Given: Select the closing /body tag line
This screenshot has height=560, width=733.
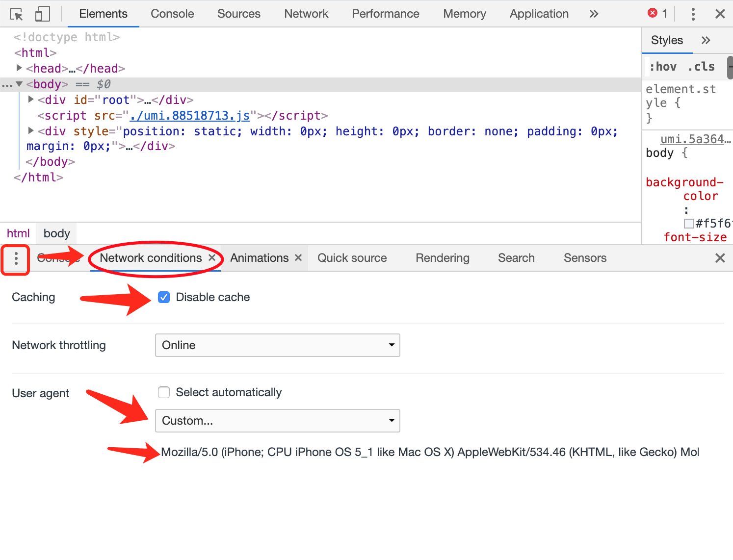Looking at the screenshot, I should click(50, 161).
